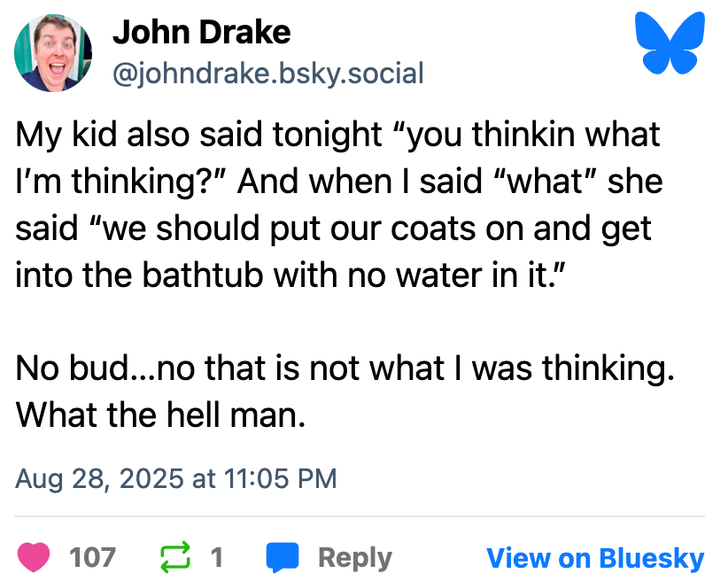This screenshot has height=581, width=728.
Task: Click the line starting "said “we should put"
Action: tap(334, 228)
